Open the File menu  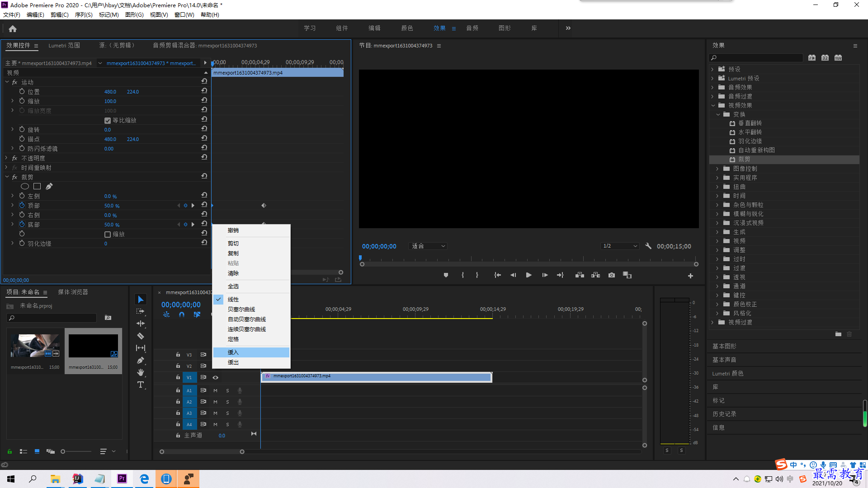12,15
